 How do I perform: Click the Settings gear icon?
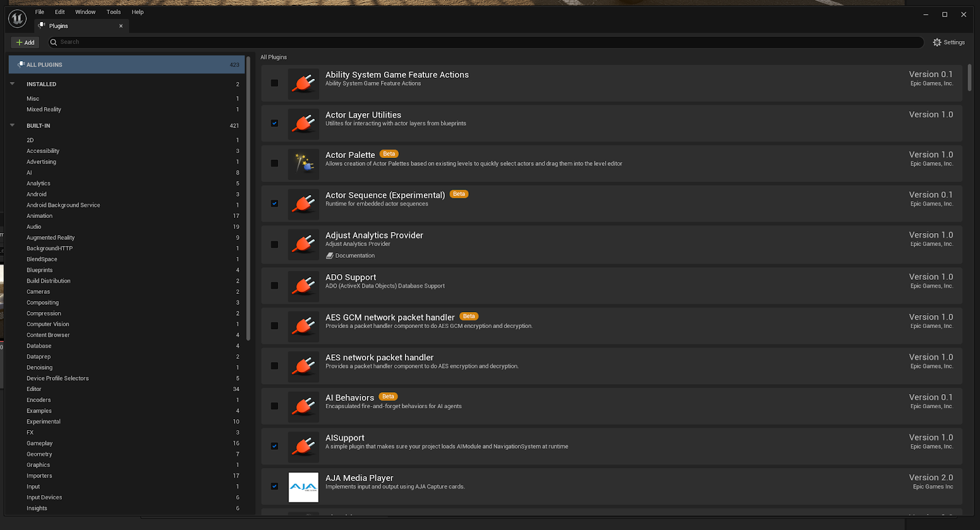click(x=937, y=42)
